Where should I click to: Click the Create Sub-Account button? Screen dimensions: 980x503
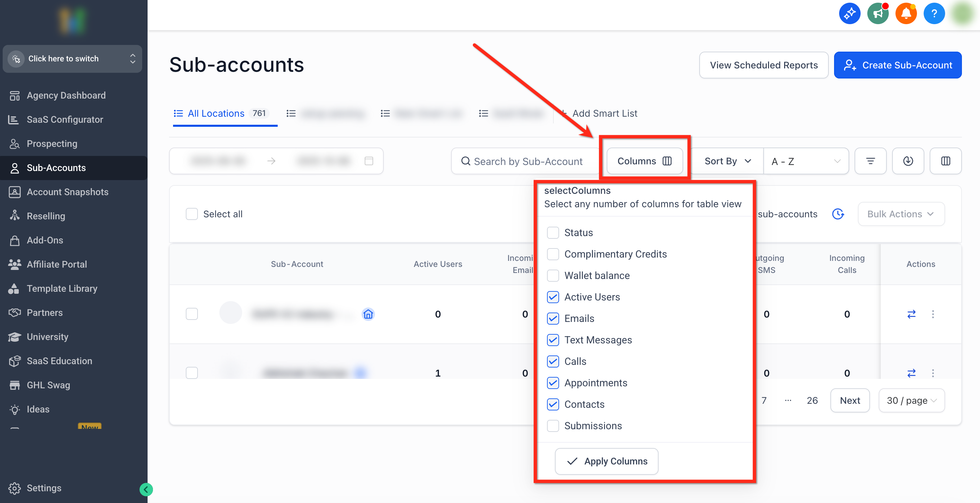click(897, 65)
